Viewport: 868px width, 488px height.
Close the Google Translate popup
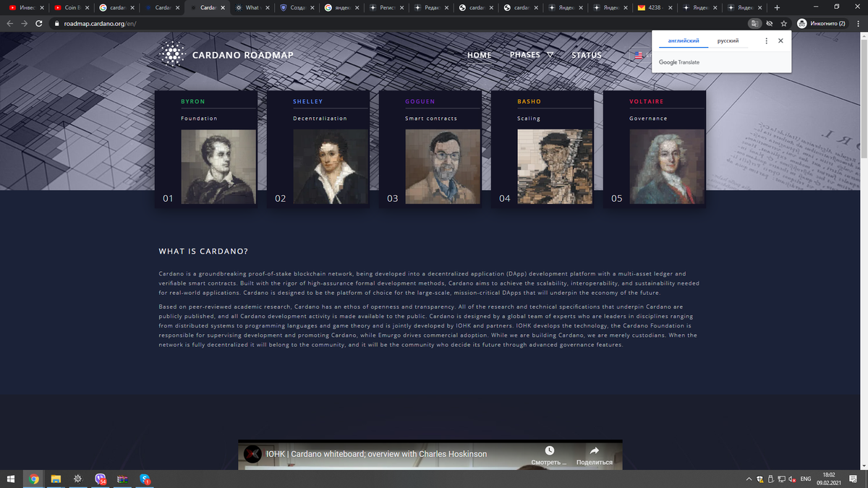click(x=780, y=41)
